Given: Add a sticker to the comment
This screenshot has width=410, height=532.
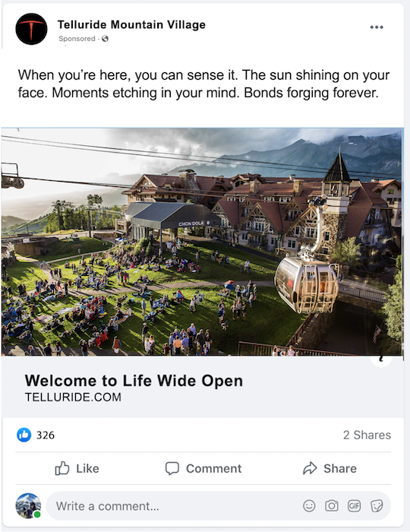Looking at the screenshot, I should coord(377,506).
